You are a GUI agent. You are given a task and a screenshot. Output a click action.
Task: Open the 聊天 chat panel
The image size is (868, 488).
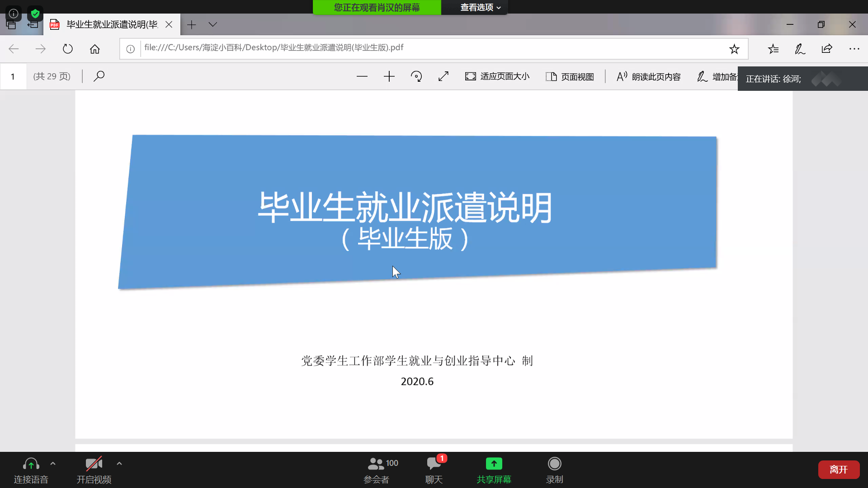(434, 470)
